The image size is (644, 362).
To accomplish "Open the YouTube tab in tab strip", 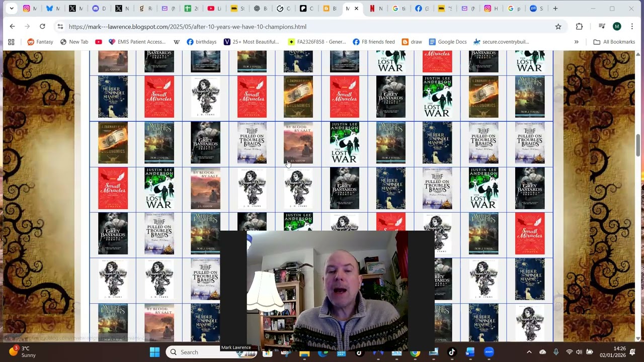I will point(215,9).
